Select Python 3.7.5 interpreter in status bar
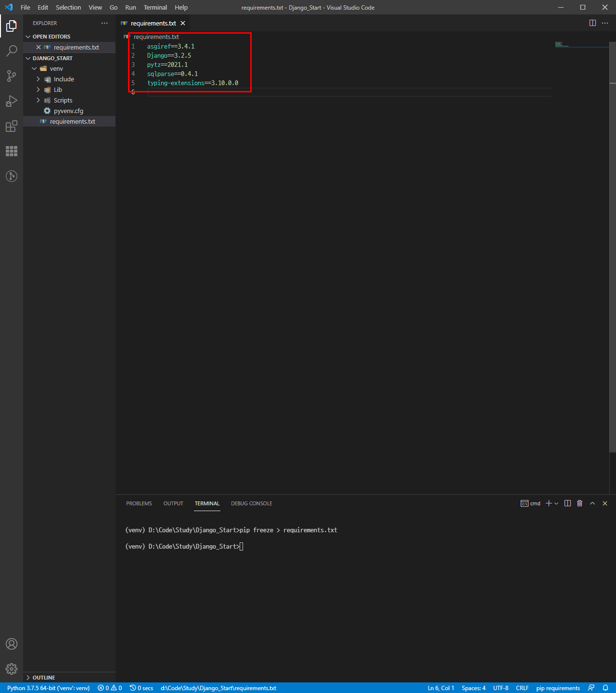616x693 pixels. click(48, 688)
